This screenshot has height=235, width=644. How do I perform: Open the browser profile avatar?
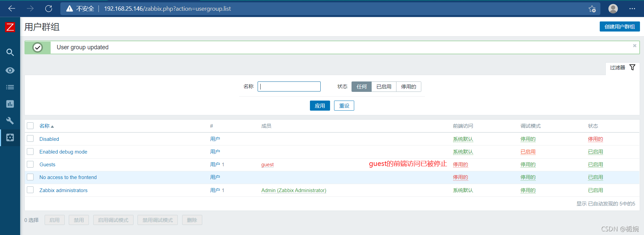point(613,8)
